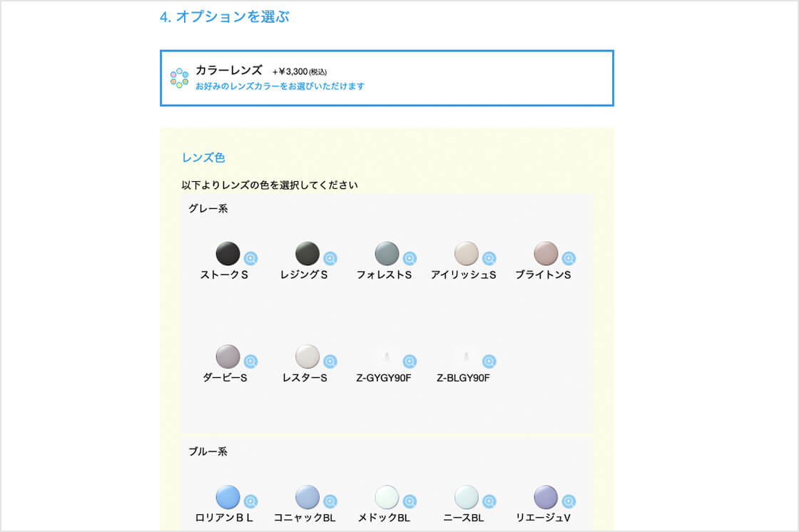The height and width of the screenshot is (532, 799).
Task: Select the ストークS black lens swatch
Action: point(228,253)
